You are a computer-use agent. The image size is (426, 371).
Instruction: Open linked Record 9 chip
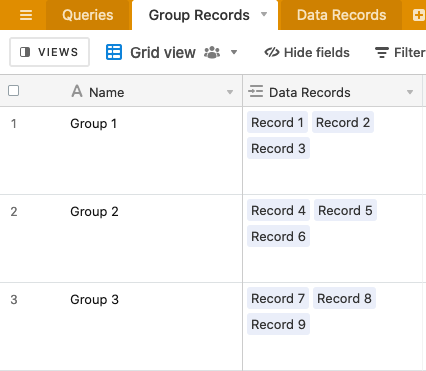(x=278, y=324)
